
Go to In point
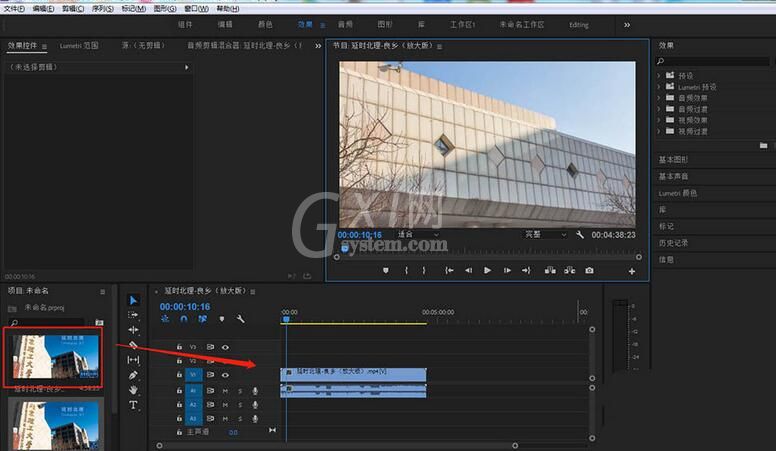pos(449,270)
